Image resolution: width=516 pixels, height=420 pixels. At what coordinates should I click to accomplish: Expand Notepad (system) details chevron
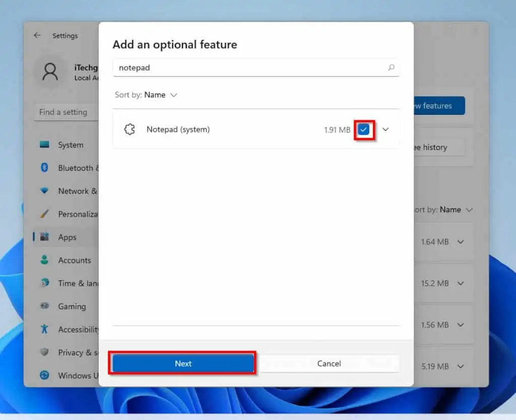pos(385,129)
